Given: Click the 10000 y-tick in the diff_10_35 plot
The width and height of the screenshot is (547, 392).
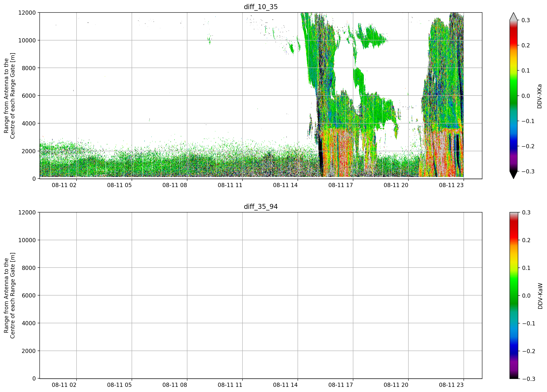Looking at the screenshot, I should (27, 40).
